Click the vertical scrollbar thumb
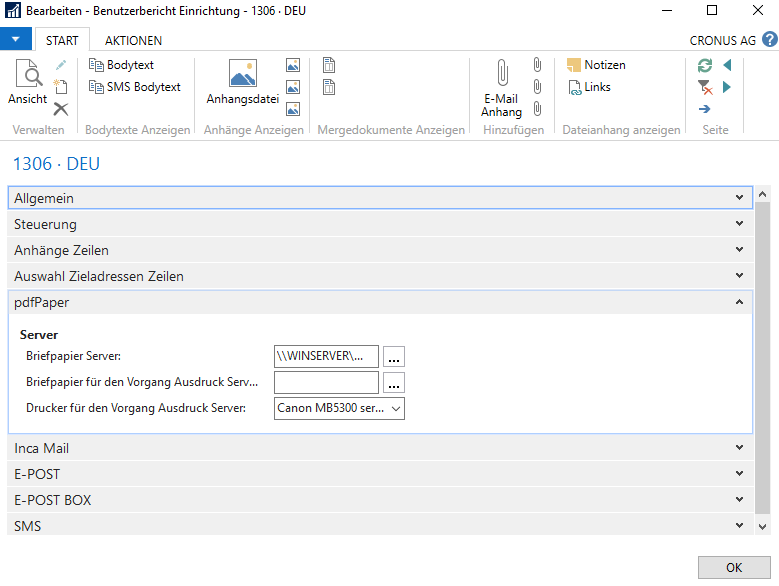The width and height of the screenshot is (779, 586). click(x=763, y=358)
